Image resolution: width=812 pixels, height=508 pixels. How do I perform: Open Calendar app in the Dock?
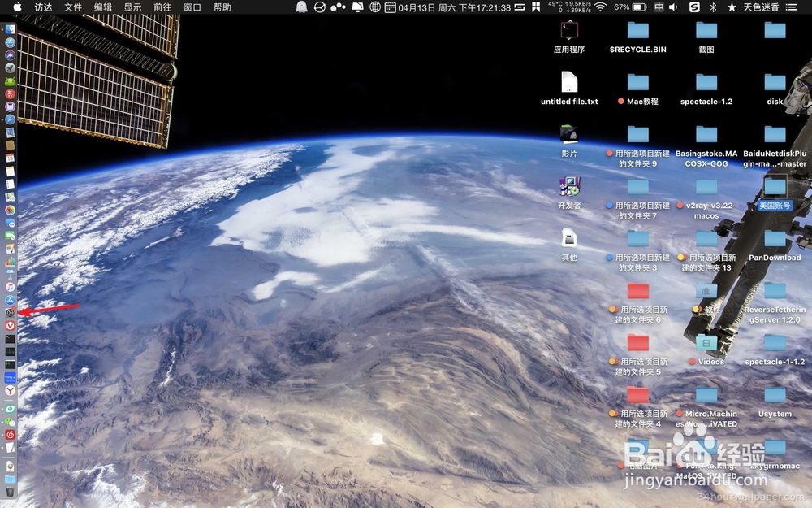[x=10, y=158]
